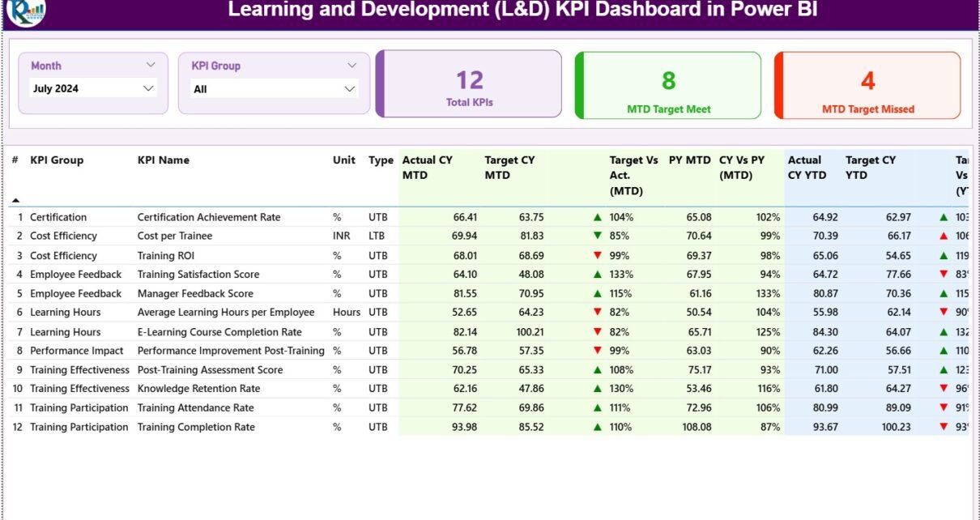Click the MTD Target Meet card

(x=668, y=86)
